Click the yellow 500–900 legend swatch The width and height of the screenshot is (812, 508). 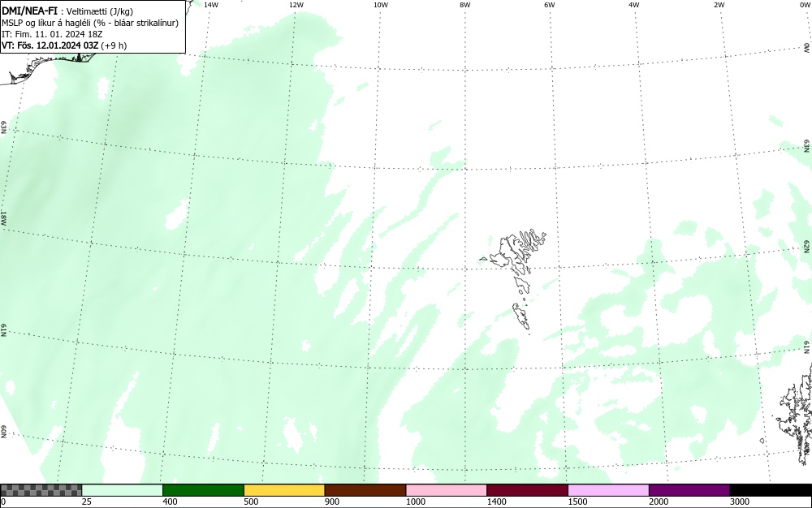tap(284, 490)
